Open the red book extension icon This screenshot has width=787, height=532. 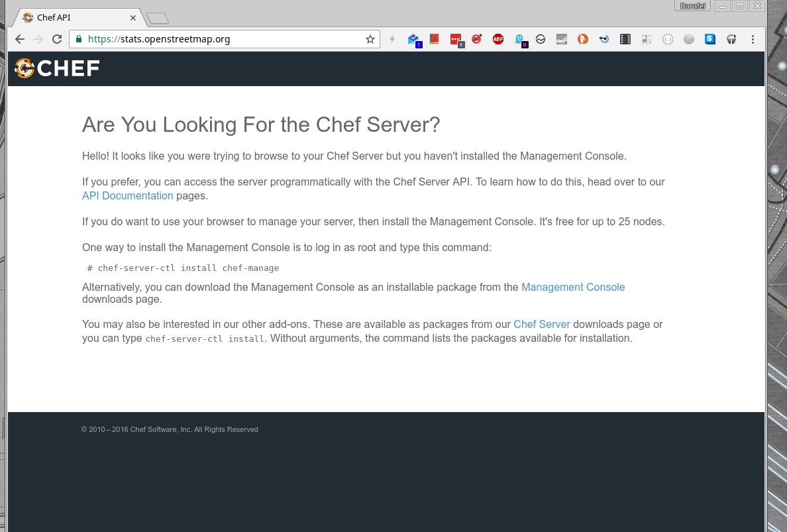[x=435, y=39]
